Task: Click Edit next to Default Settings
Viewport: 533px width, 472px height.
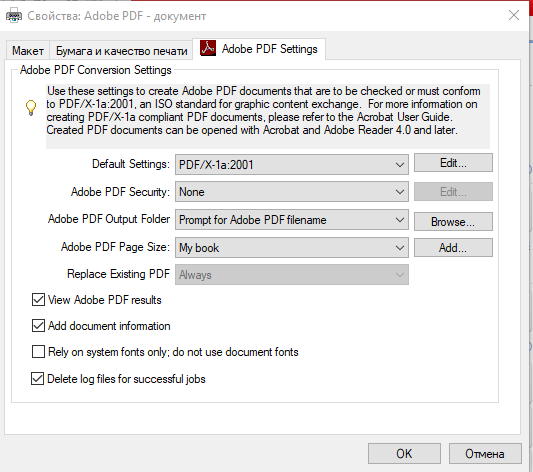Action: click(453, 163)
